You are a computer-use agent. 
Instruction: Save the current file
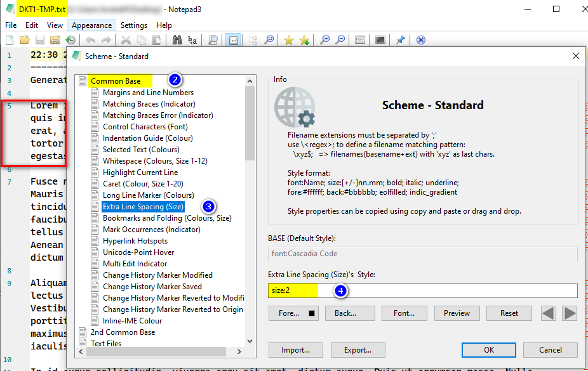(x=41, y=39)
